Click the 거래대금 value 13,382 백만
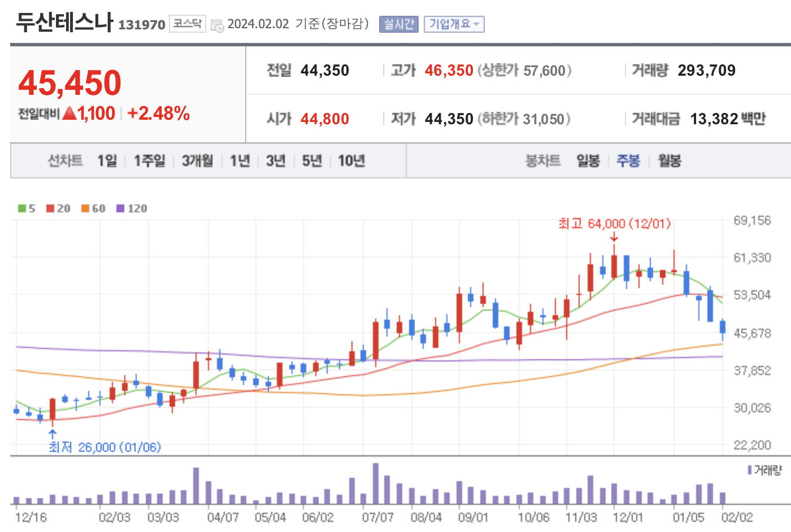The height and width of the screenshot is (532, 791). click(x=728, y=119)
